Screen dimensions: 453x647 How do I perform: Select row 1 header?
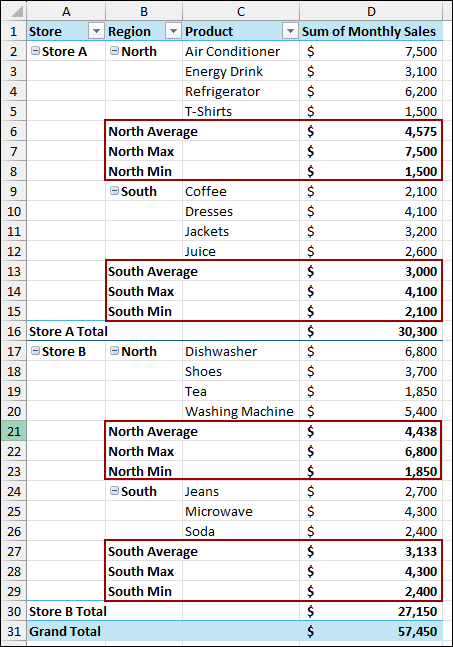(x=14, y=31)
